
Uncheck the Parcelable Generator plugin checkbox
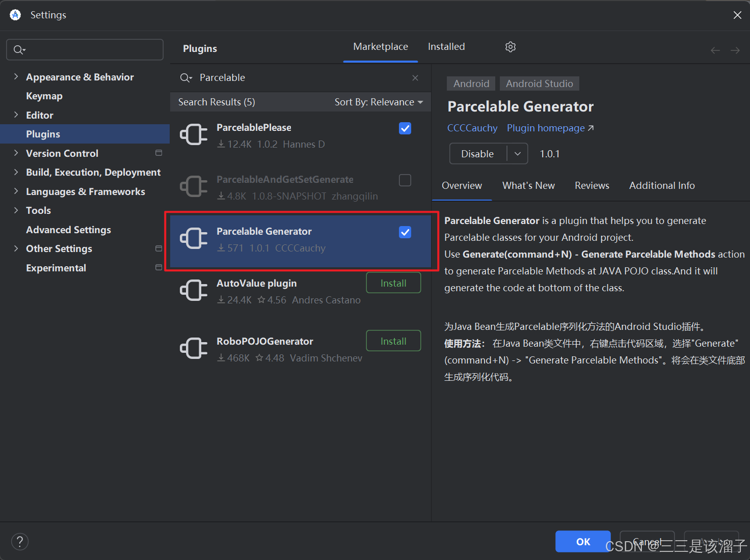[405, 232]
